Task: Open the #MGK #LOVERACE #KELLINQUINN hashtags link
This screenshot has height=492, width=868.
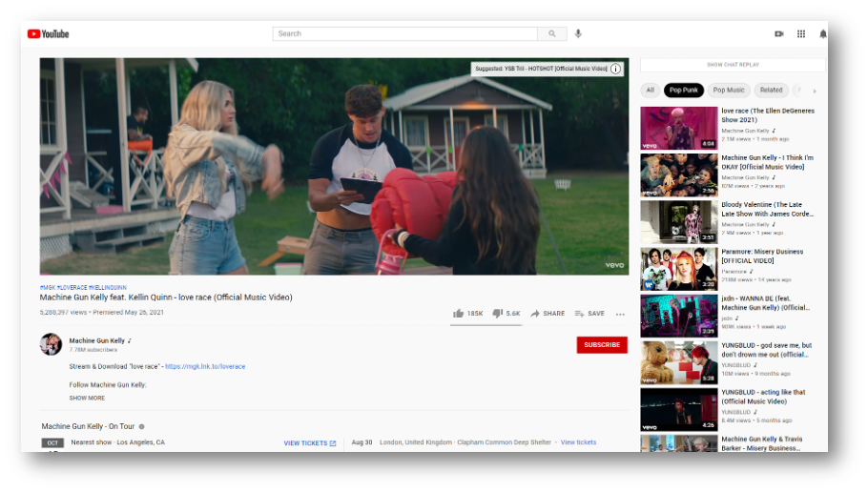Action: tap(83, 288)
